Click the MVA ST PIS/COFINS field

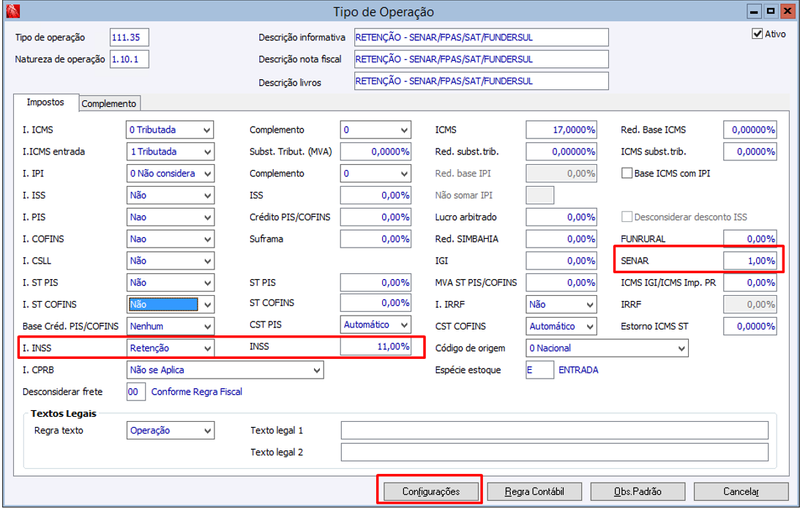point(561,283)
